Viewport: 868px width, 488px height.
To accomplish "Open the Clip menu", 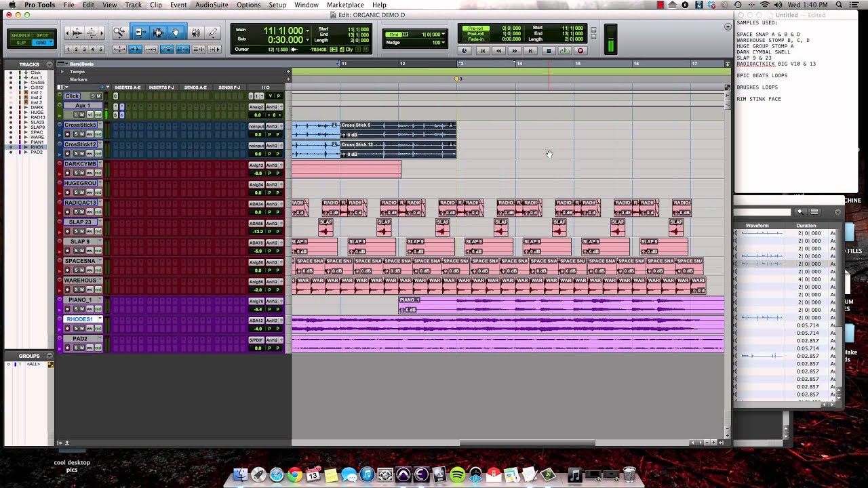I will click(156, 5).
